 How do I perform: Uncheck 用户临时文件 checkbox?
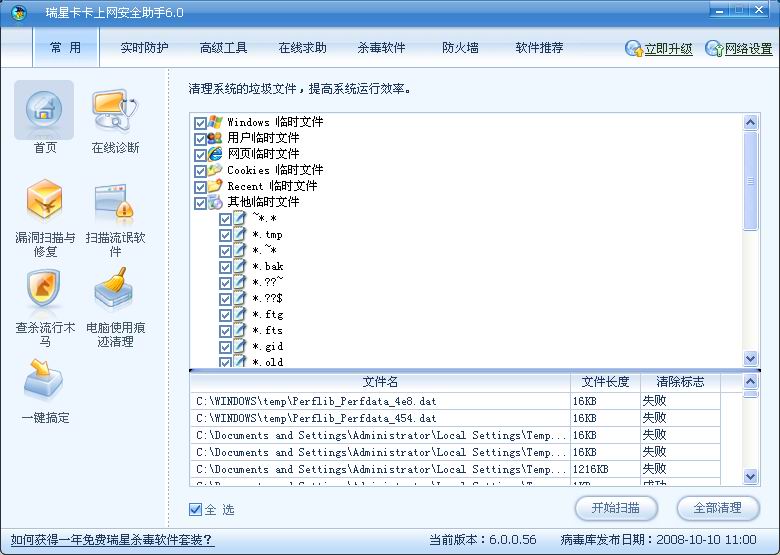pos(200,139)
